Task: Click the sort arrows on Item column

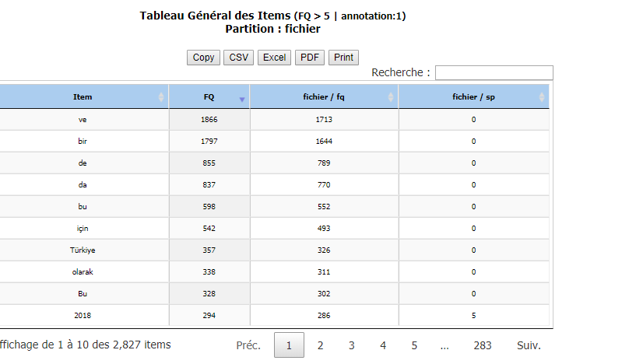Action: [x=161, y=97]
